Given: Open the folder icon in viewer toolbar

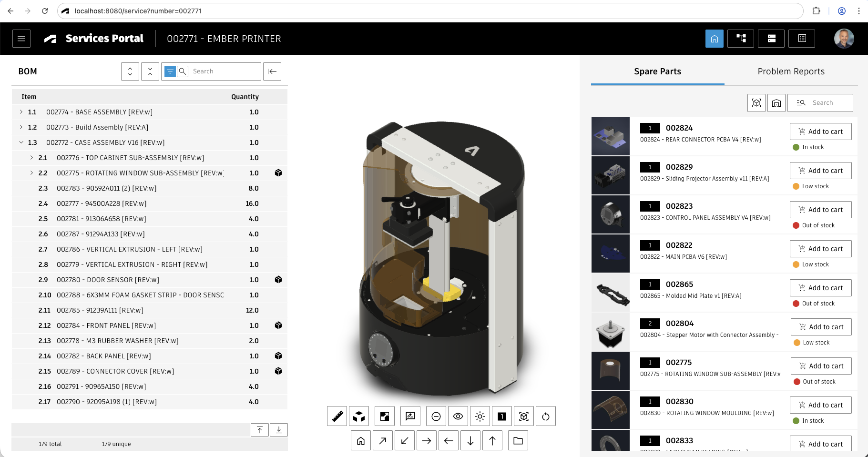Looking at the screenshot, I should (518, 441).
